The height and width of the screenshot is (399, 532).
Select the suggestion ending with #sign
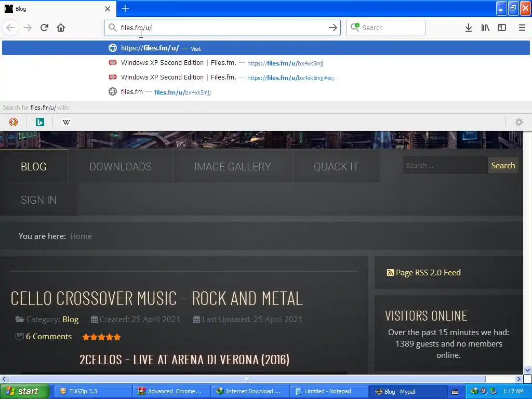pyautogui.click(x=265, y=77)
